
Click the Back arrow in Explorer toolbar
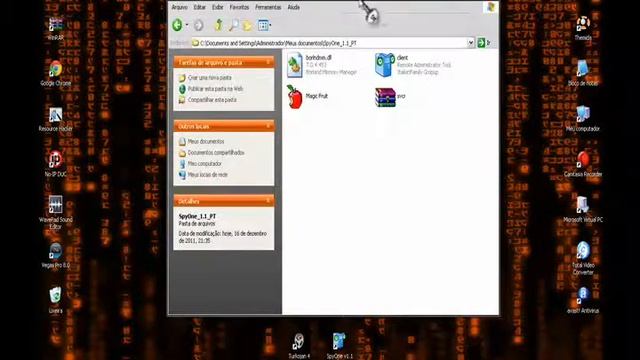[x=177, y=25]
